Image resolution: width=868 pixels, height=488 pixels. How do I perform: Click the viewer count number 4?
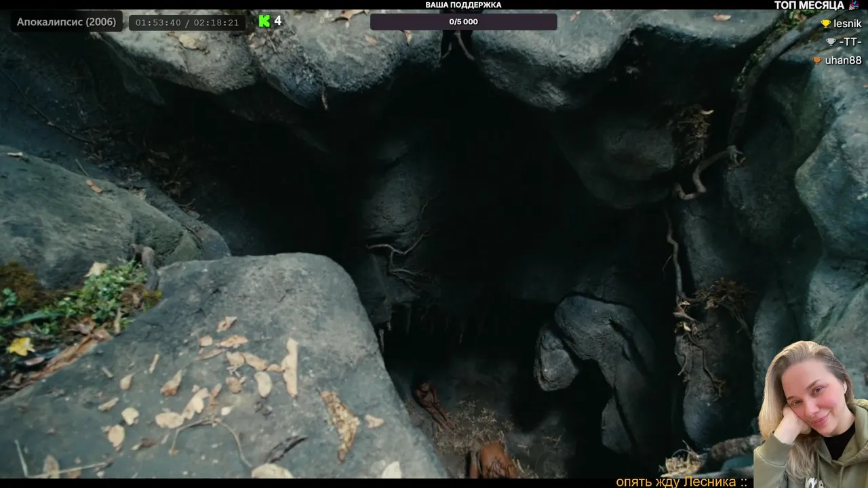point(278,21)
